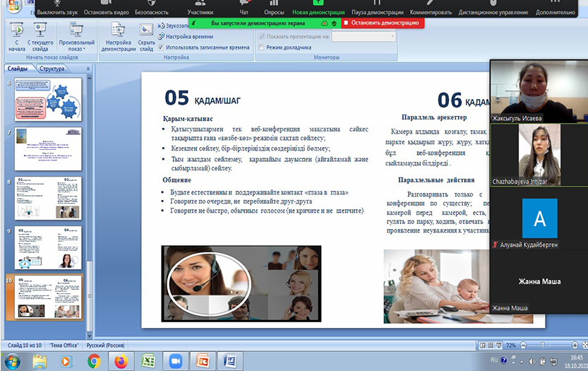Open Zoom app from the taskbar
This screenshot has height=371, width=588.
tap(174, 361)
